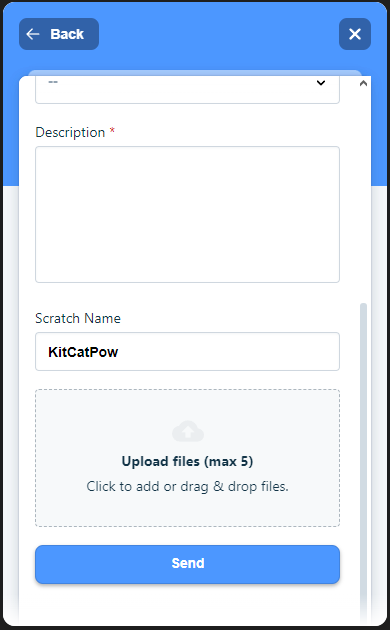
Task: Click the cloud upload icon
Action: (188, 431)
